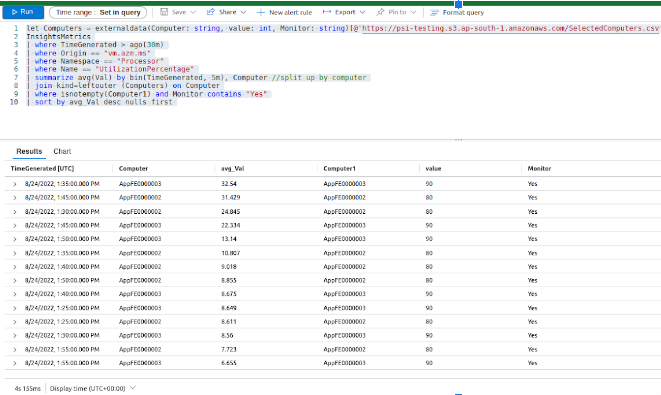Click the plus icon for New alert rule
This screenshot has width=661, height=395.
[x=261, y=12]
